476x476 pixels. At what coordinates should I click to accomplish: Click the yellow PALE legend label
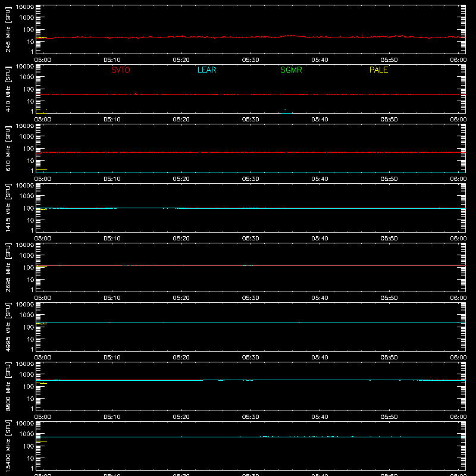378,70
